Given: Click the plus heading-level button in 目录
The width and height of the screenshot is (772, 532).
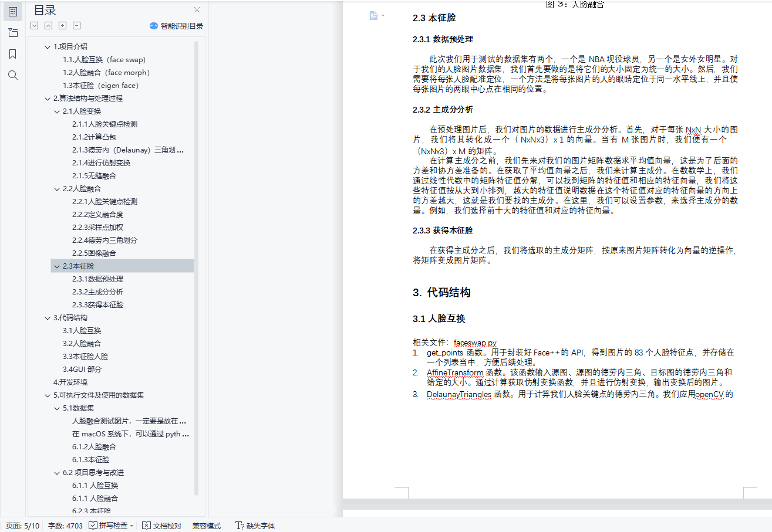Looking at the screenshot, I should coord(62,25).
